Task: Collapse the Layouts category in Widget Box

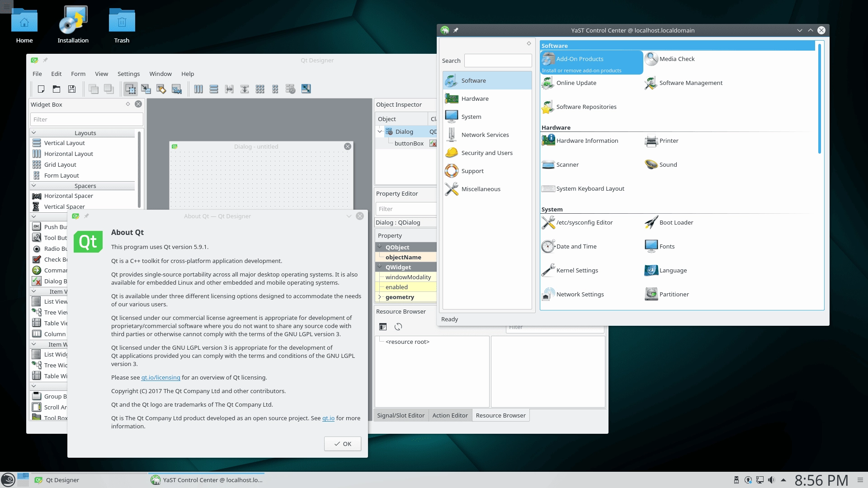Action: coord(33,133)
